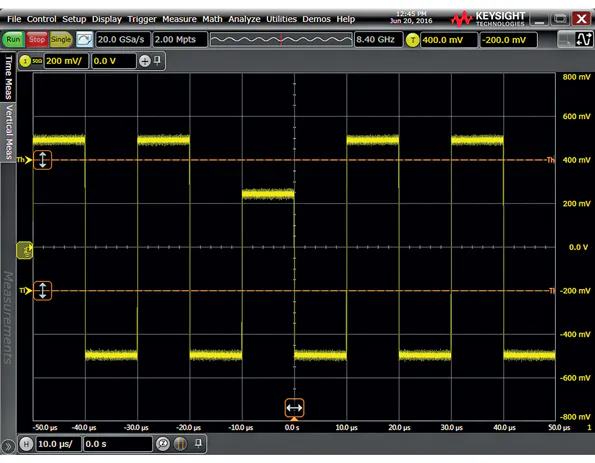Select the 200 mV/ vertical scale field
The width and height of the screenshot is (595, 463).
(x=66, y=61)
